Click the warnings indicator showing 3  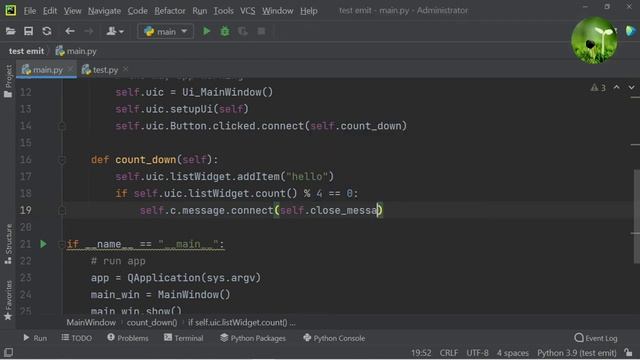598,88
